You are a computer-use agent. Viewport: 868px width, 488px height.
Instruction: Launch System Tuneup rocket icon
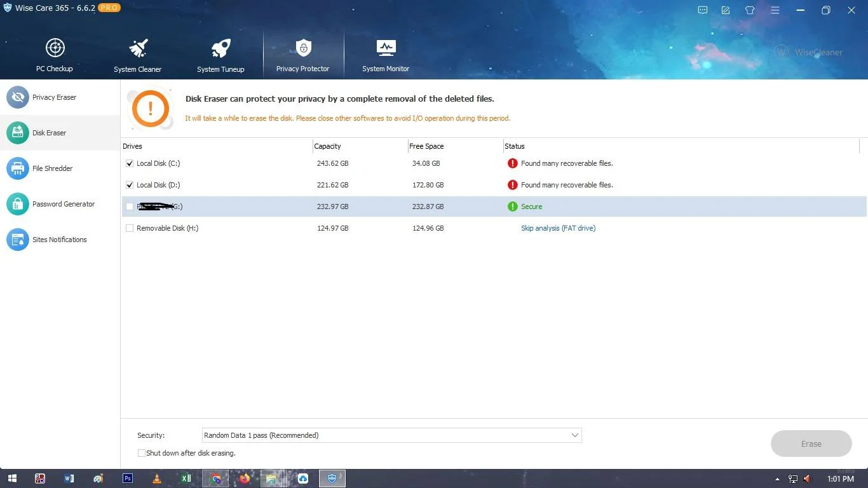(x=220, y=48)
